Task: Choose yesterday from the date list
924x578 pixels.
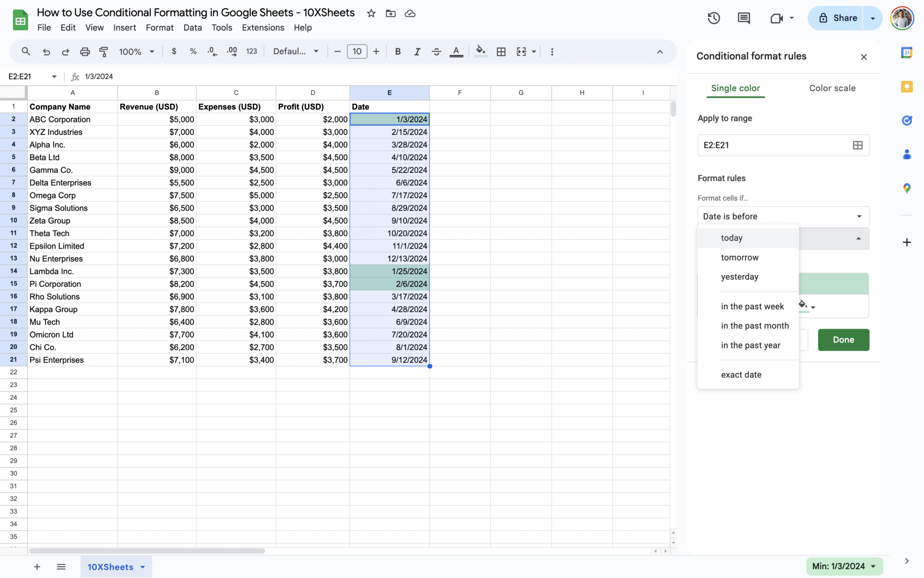Action: pos(748,277)
